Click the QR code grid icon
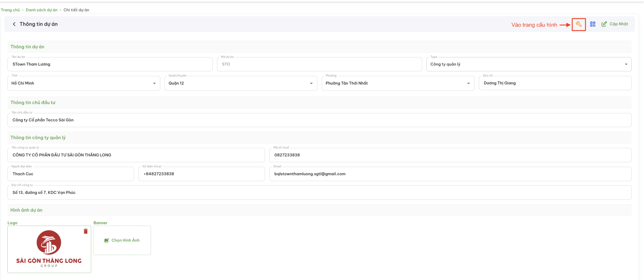Image resolution: width=644 pixels, height=280 pixels. pos(593,24)
